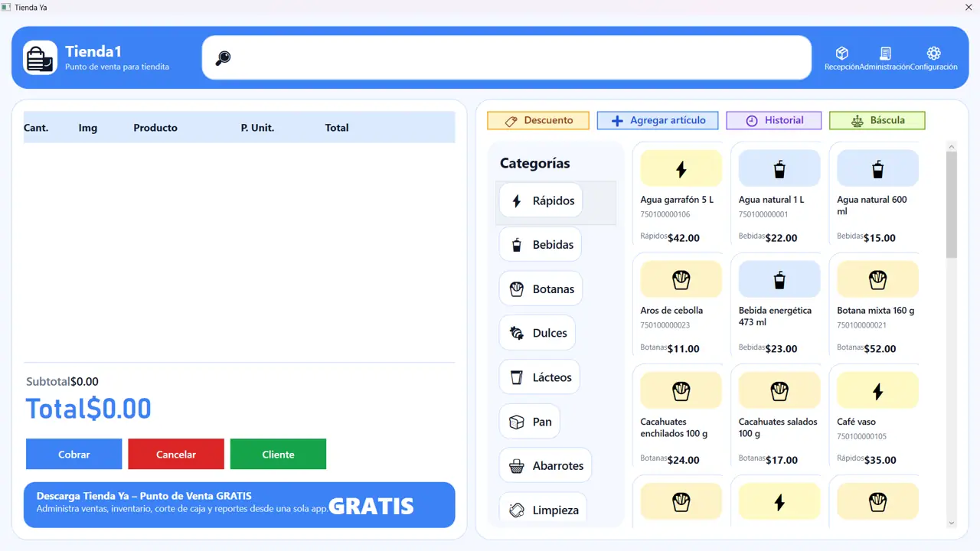Screen dimensions: 980x551
Task: Click the Descuento tag icon
Action: (x=511, y=121)
